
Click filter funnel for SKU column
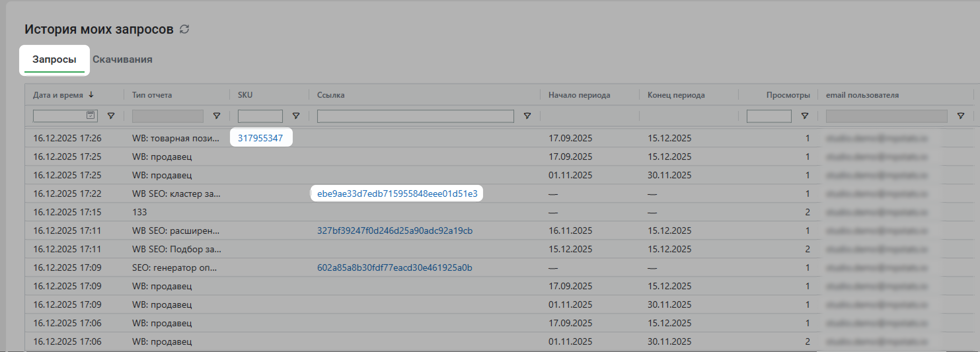296,116
